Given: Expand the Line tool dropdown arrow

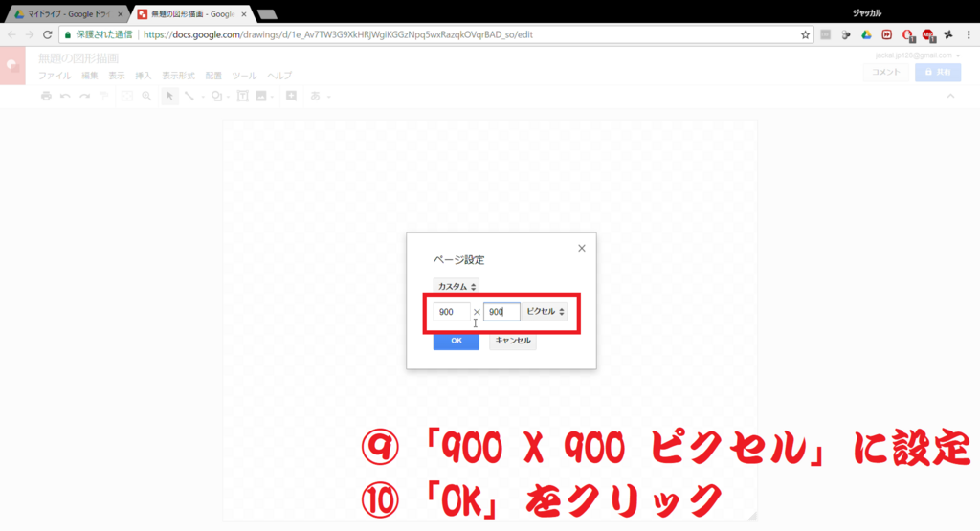Looking at the screenshot, I should point(203,97).
